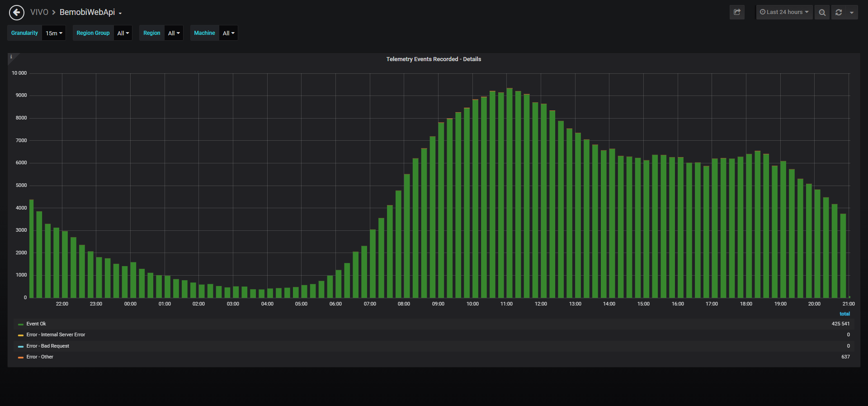Open color picker for Error - Other swatch
The height and width of the screenshot is (406, 868).
click(21, 357)
